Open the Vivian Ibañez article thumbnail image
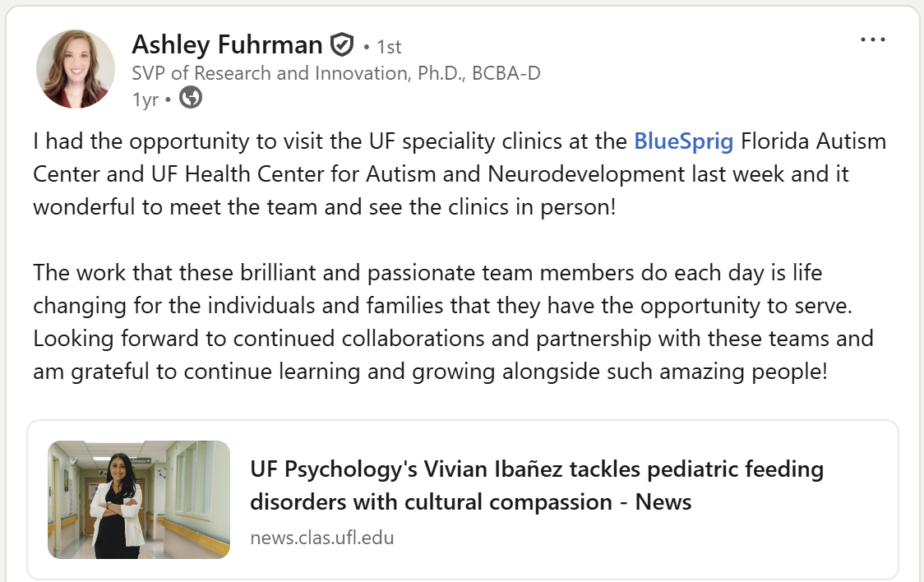The height and width of the screenshot is (582, 924). coord(139,500)
